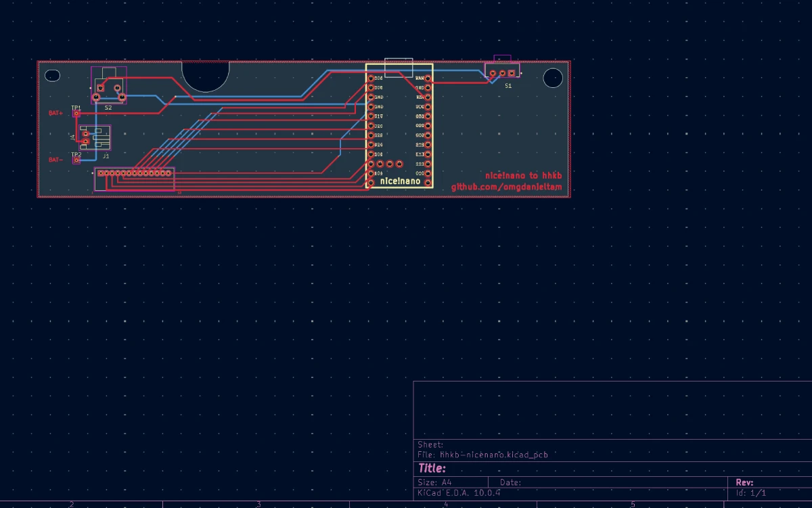The height and width of the screenshot is (508, 812).
Task: Click the oval mounting hole at left board edge
Action: pos(52,76)
